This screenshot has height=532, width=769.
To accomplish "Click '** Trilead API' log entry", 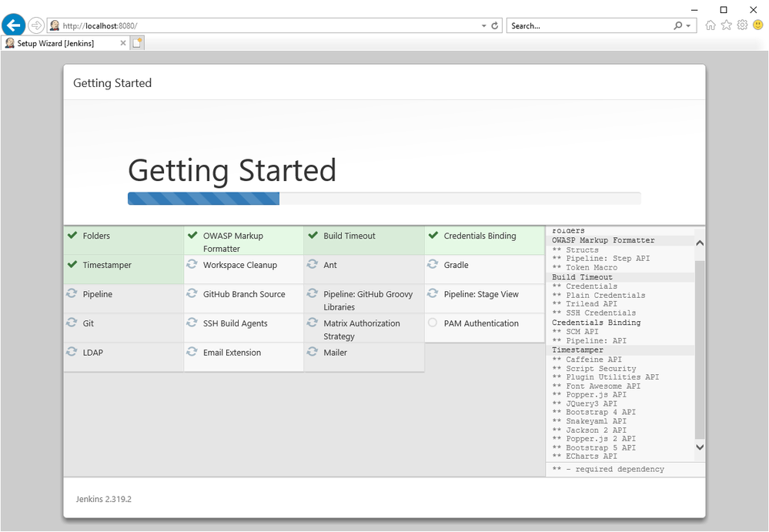I will [x=584, y=304].
